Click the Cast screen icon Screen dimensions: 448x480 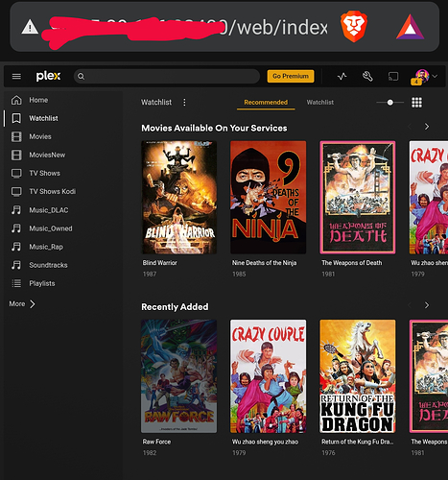[x=393, y=76]
